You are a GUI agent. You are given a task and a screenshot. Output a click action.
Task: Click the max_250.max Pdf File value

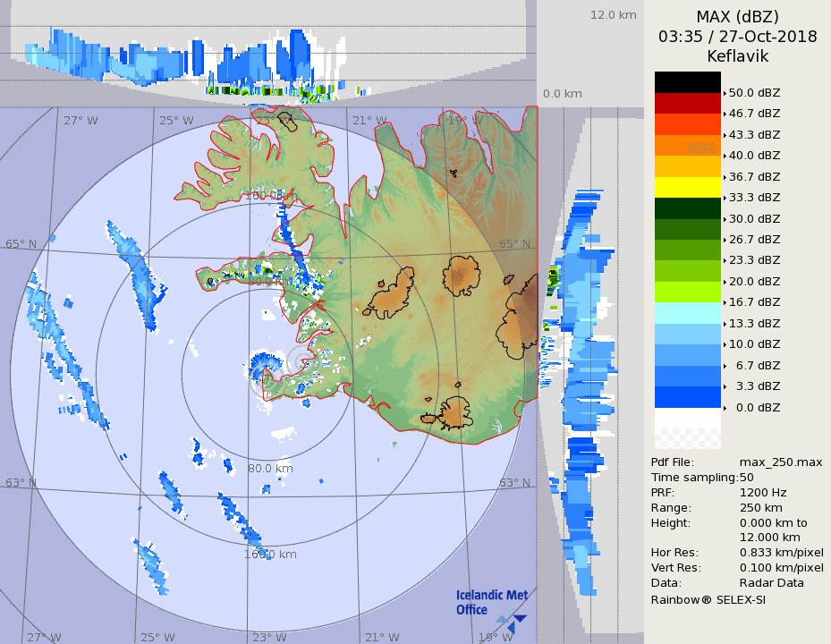tap(780, 462)
